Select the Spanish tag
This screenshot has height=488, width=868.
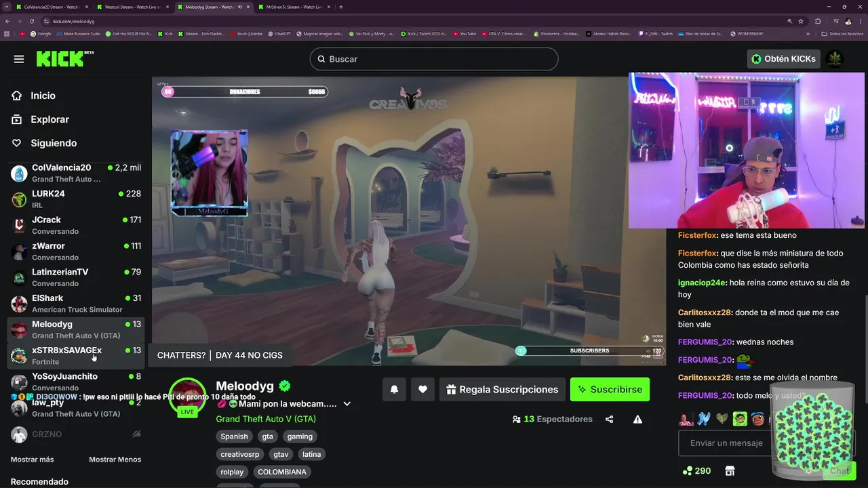[x=234, y=436]
